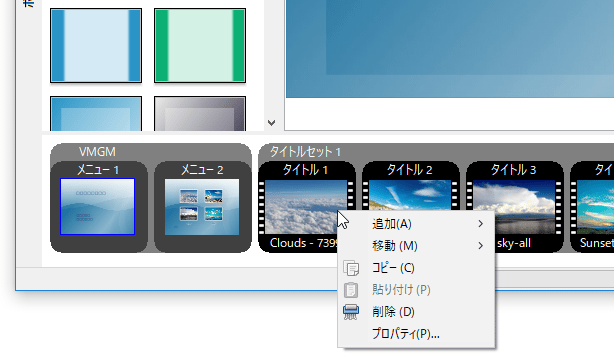Select the Sunset title clip

click(592, 206)
